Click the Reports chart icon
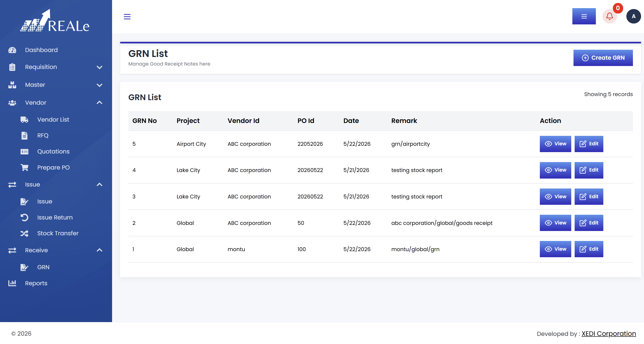This screenshot has width=644, height=344. click(x=12, y=283)
